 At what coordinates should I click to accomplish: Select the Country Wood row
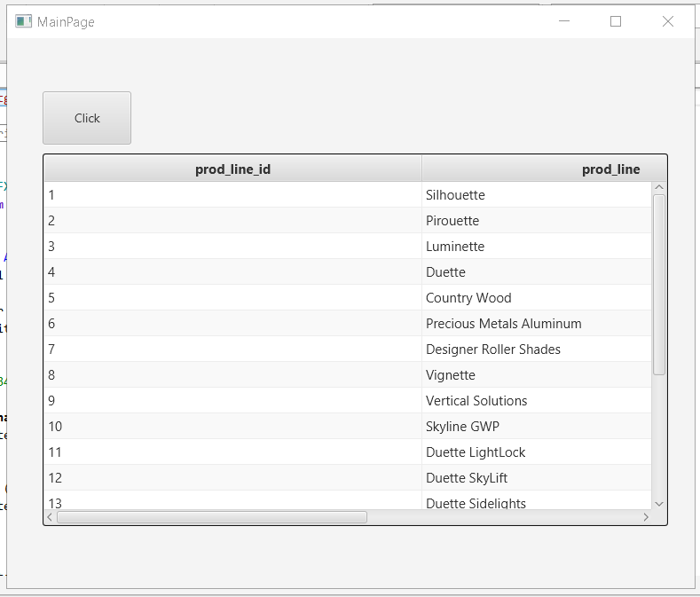(468, 298)
